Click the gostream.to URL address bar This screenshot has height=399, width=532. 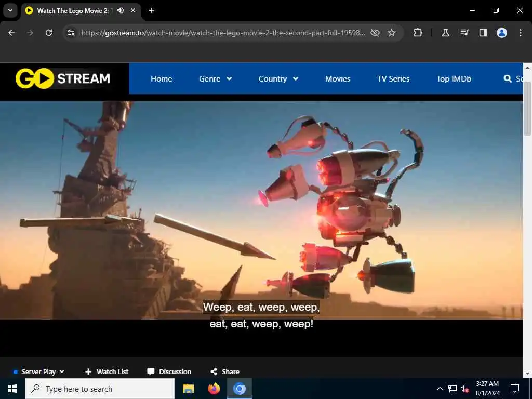[x=223, y=33]
